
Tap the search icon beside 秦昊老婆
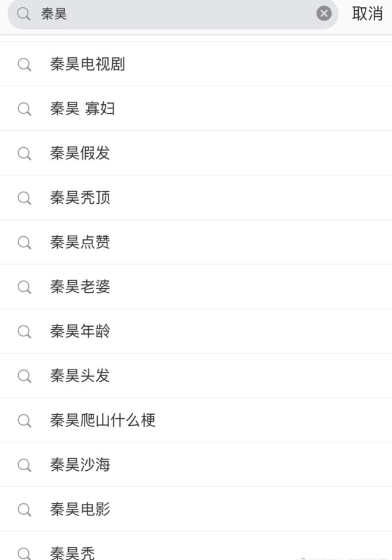[x=24, y=287]
